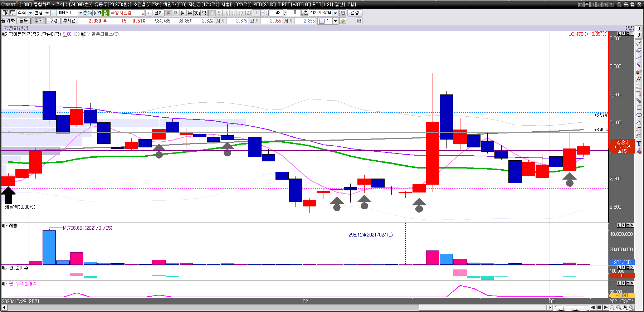Click the stock code up-down stepper
644x312 pixels.
pos(85,13)
